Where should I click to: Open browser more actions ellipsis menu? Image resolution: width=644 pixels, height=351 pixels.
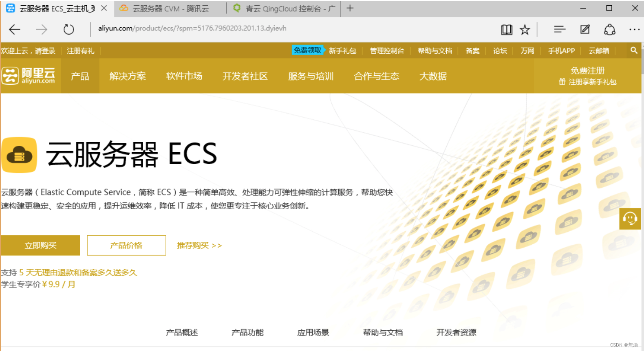(634, 29)
